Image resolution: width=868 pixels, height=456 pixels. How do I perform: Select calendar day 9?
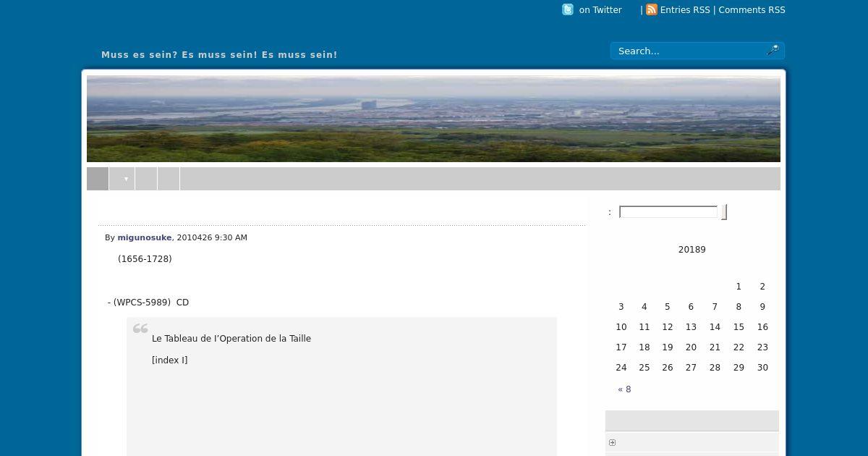tap(762, 307)
